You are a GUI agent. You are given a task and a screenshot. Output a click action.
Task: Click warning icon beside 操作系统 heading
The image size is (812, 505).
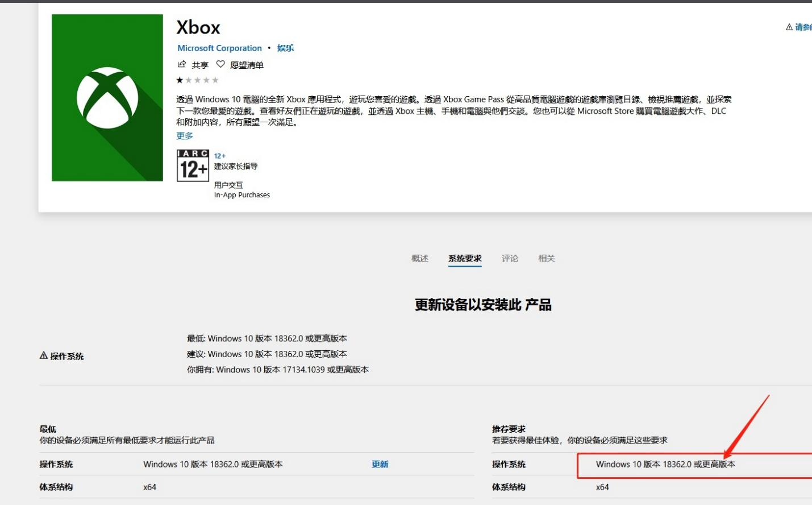44,355
